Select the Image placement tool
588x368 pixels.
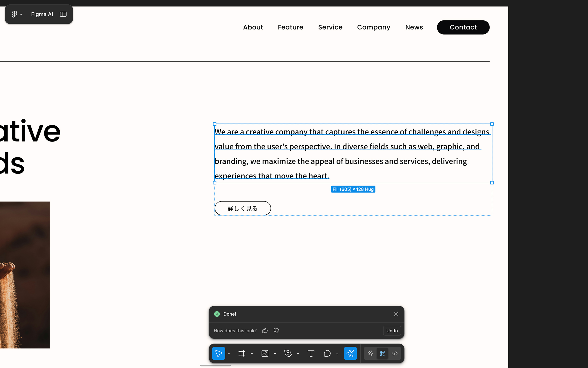(x=265, y=353)
